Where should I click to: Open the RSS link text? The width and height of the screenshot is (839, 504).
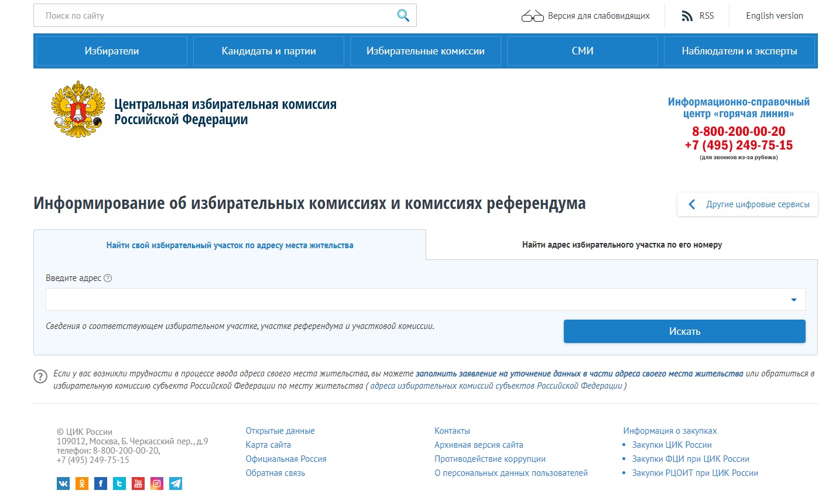pyautogui.click(x=707, y=16)
